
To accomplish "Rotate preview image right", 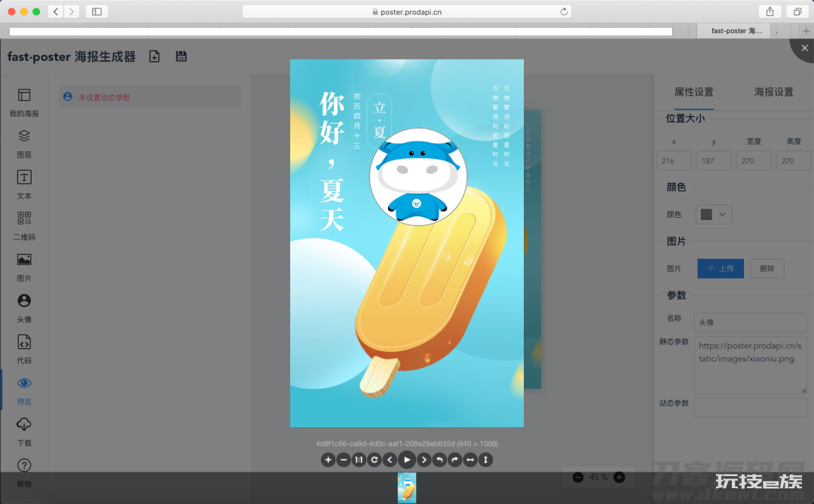I will 454,460.
